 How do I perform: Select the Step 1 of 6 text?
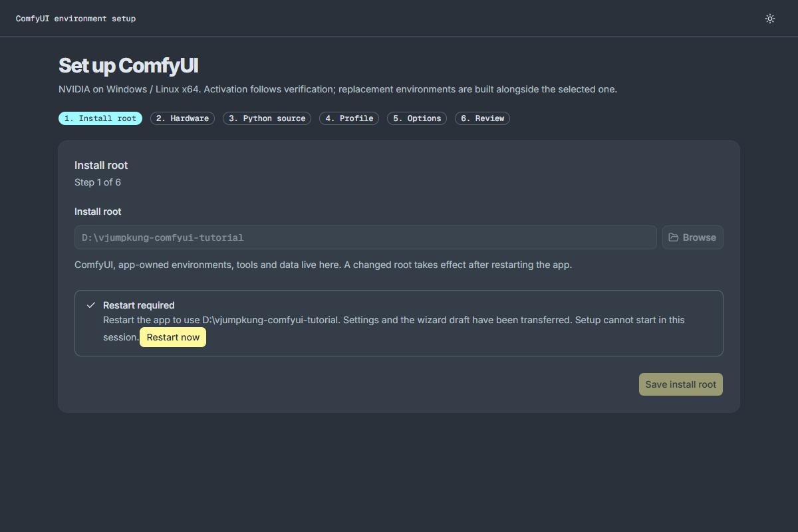(98, 182)
